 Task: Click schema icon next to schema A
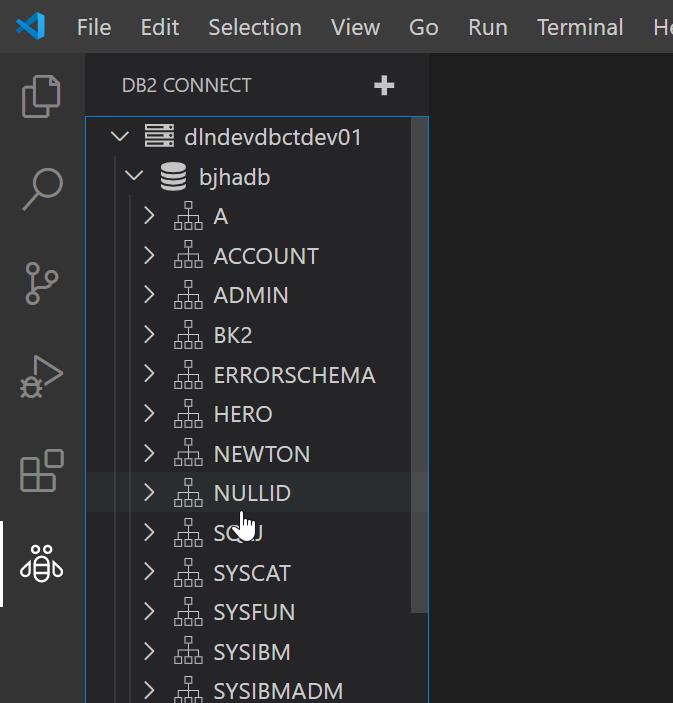(x=188, y=216)
